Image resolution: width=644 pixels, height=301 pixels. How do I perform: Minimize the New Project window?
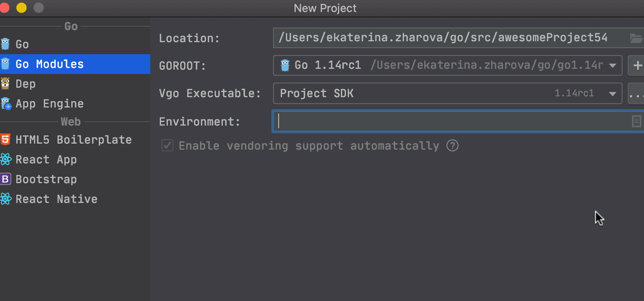21,8
